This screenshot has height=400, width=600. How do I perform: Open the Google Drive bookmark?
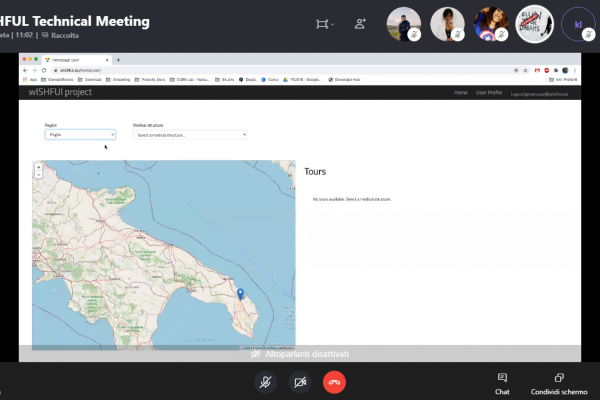[x=302, y=80]
